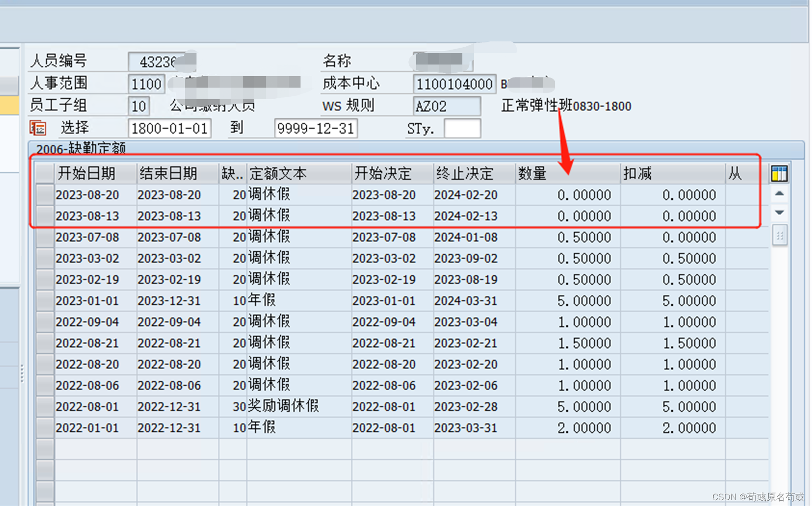Click the empty STy. input field
Image resolution: width=812 pixels, height=506 pixels.
pyautogui.click(x=462, y=129)
